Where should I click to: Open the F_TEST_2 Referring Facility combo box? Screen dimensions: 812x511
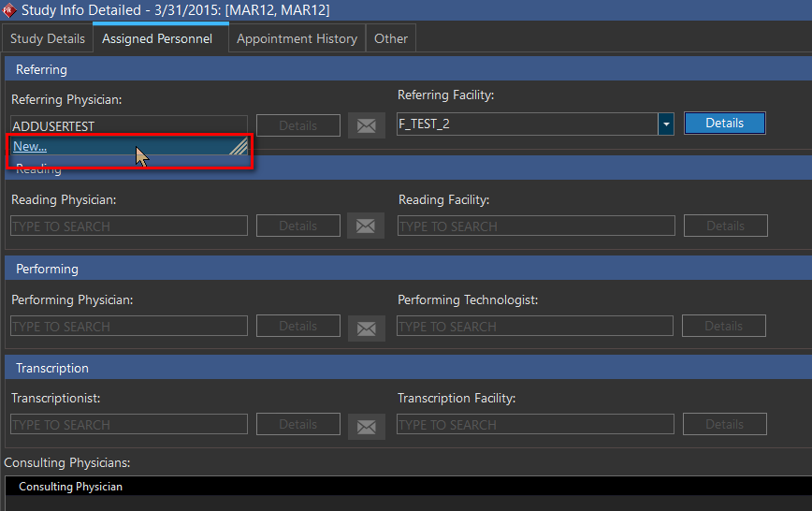pyautogui.click(x=527, y=124)
